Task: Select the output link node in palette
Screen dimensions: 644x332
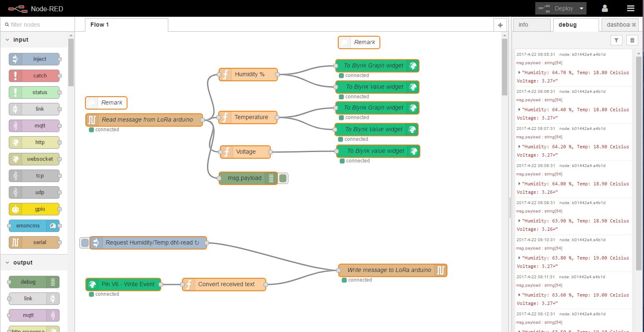Action: point(34,299)
